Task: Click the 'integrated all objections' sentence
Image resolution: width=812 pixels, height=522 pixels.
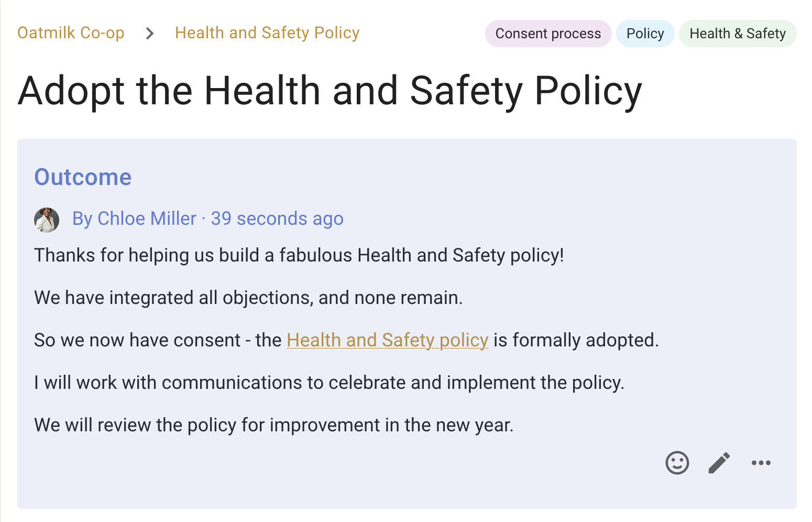Action: click(248, 298)
